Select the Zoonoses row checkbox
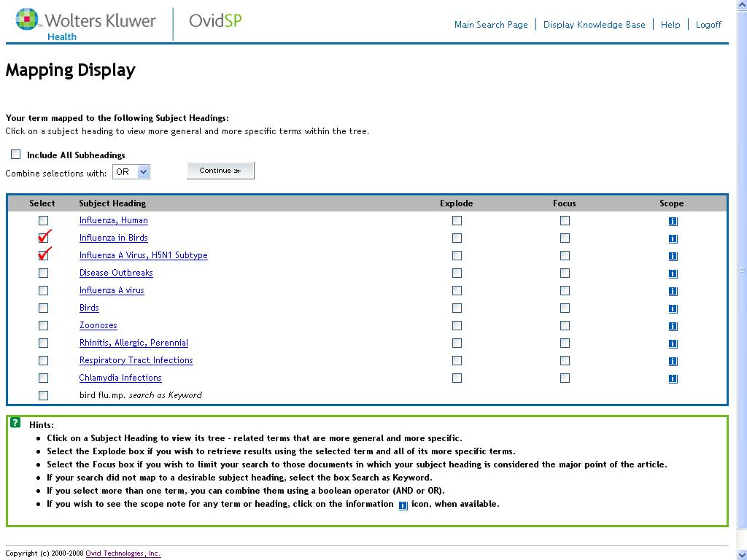 43,325
